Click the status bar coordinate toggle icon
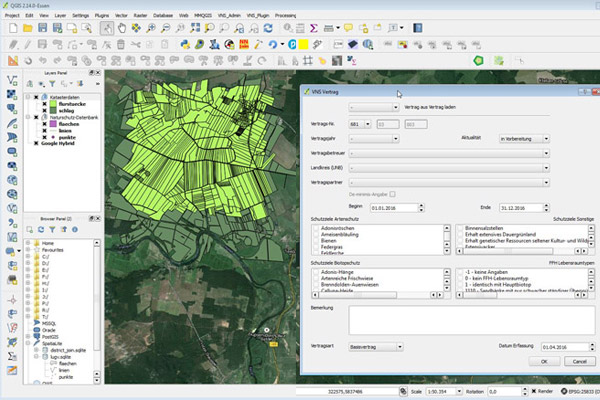This screenshot has width=600, height=400. pos(403,391)
